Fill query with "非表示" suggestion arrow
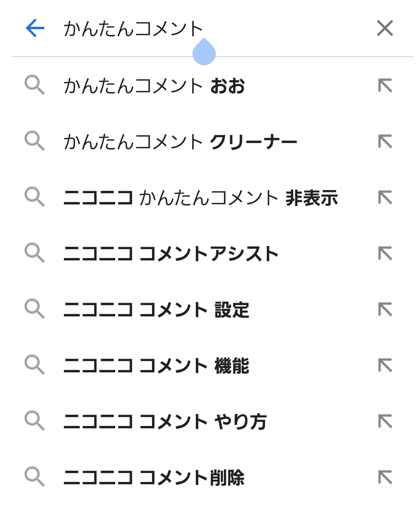The height and width of the screenshot is (508, 420). click(x=385, y=198)
